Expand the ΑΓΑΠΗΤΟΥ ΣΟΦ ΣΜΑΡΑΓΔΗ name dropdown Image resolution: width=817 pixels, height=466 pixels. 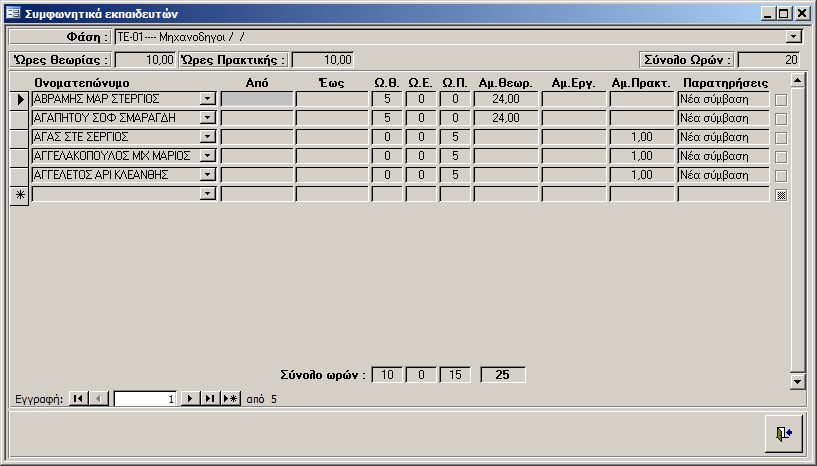click(x=207, y=118)
